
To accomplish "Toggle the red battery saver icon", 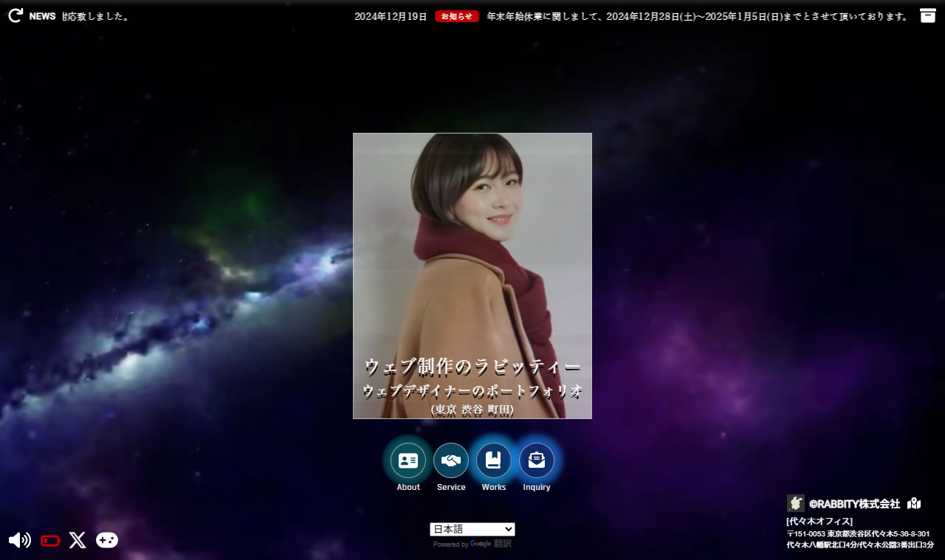I will coord(50,541).
